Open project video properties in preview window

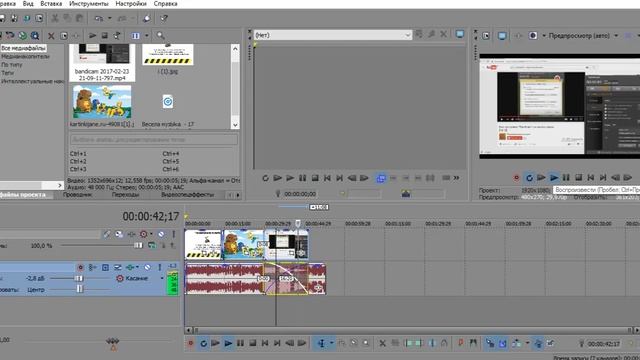pyautogui.click(x=486, y=36)
